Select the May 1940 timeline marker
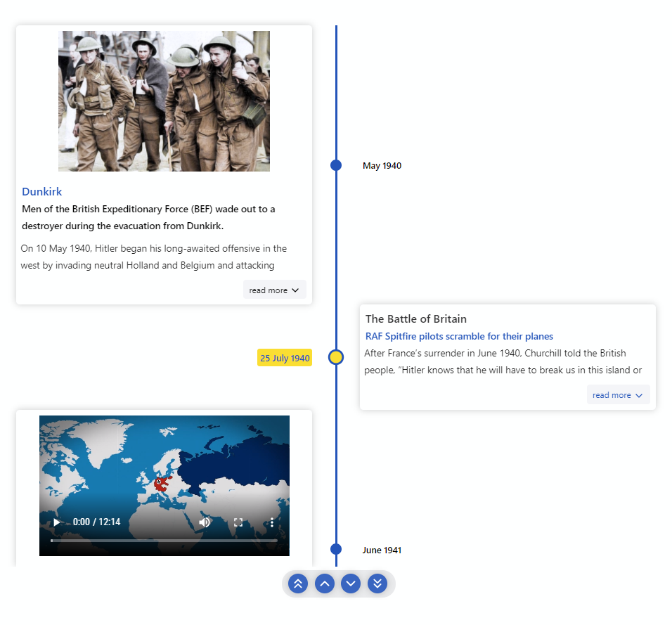Screen dimensions: 672x625 (x=335, y=165)
